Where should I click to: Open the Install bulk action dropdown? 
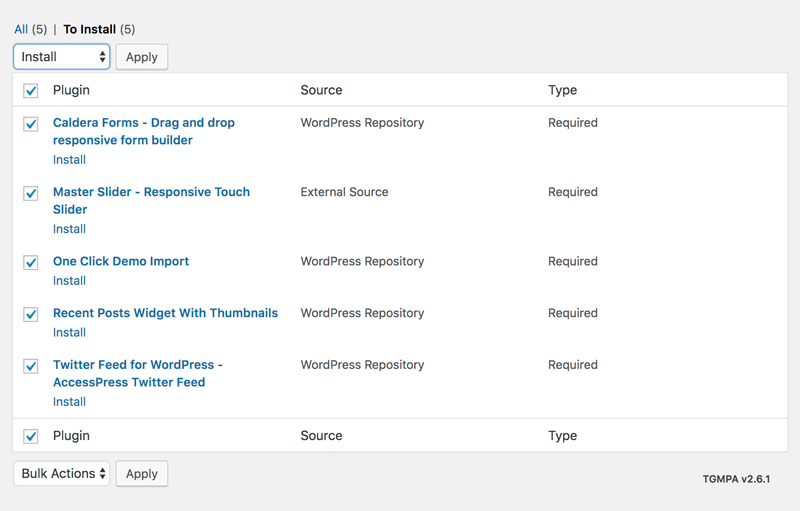(62, 57)
